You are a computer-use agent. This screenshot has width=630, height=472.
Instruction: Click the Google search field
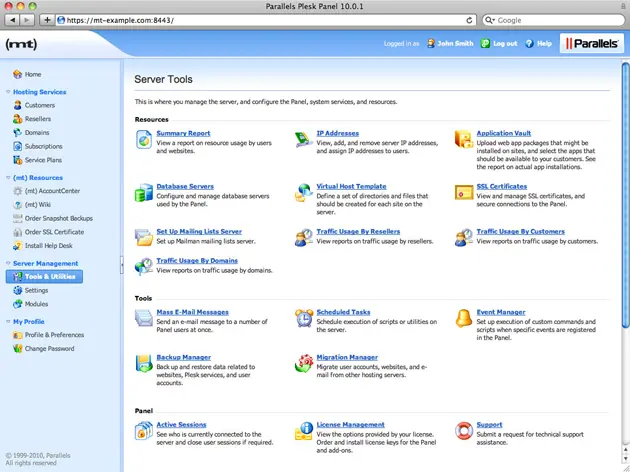click(553, 20)
